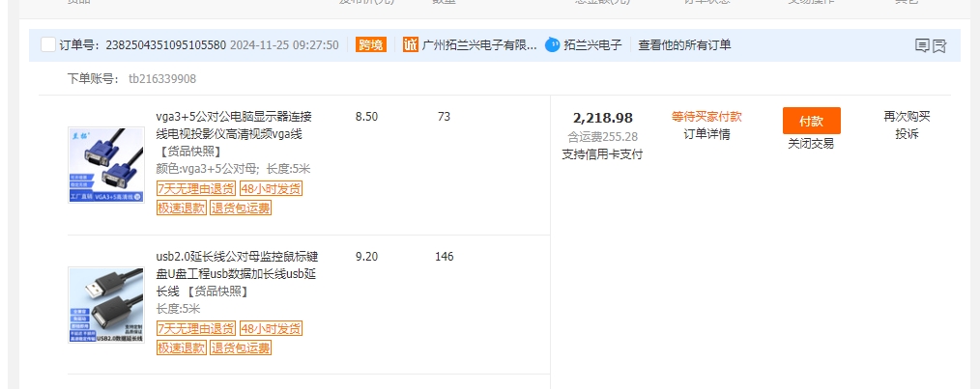Viewport: 980px width, 389px height.
Task: Click 再次购买 to reorder
Action: 906,117
